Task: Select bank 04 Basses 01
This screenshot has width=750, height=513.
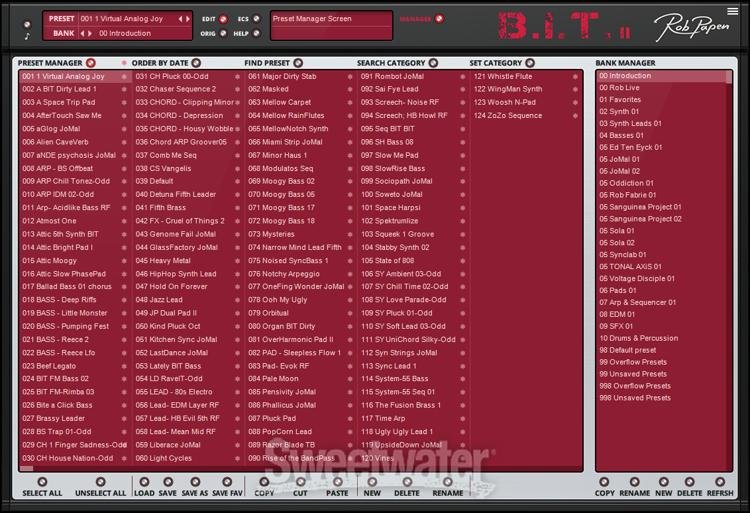Action: point(621,136)
